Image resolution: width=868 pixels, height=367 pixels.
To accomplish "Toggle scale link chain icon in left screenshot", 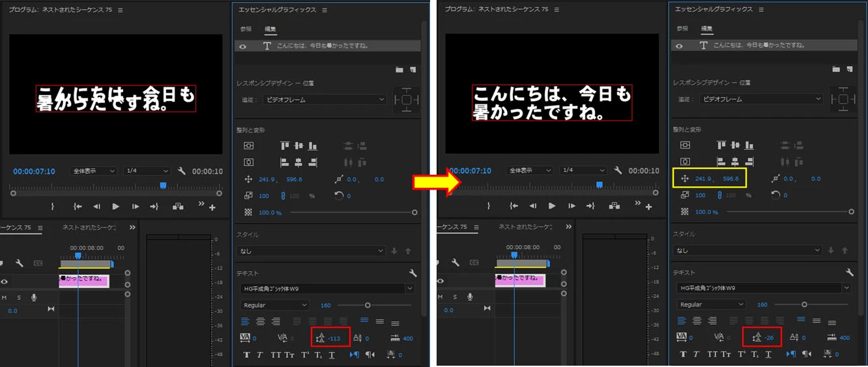I will (283, 196).
